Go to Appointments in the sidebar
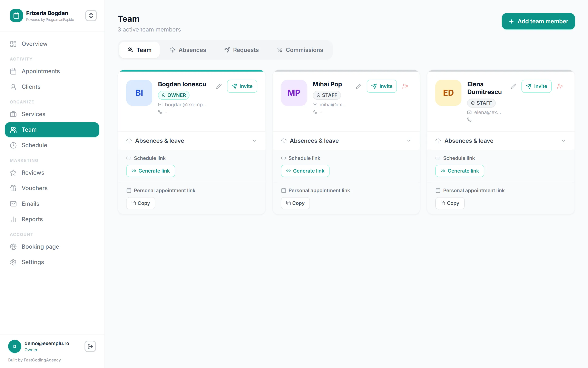Image resolution: width=588 pixels, height=368 pixels. [x=52, y=71]
